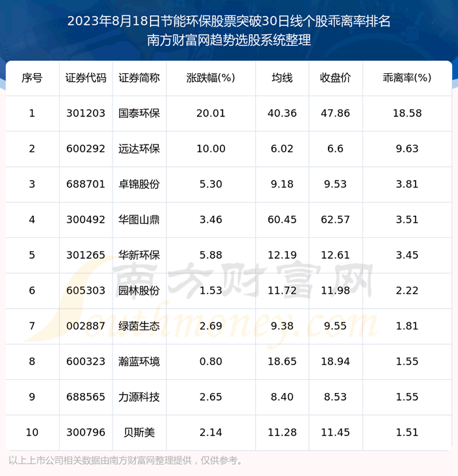458x476 pixels.
Task: Click the 1.51 deviation rate
Action: click(x=407, y=433)
